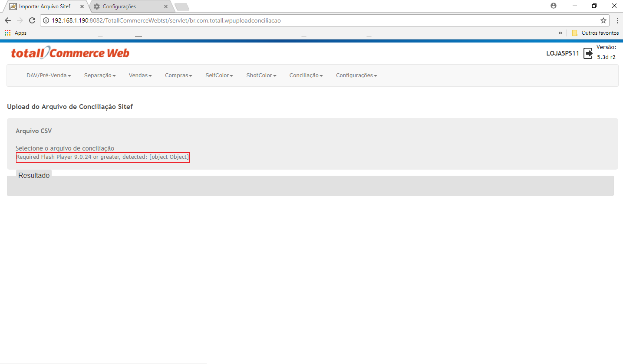Image resolution: width=623 pixels, height=364 pixels.
Task: Show hidden bookmarks with the double chevron
Action: (560, 33)
